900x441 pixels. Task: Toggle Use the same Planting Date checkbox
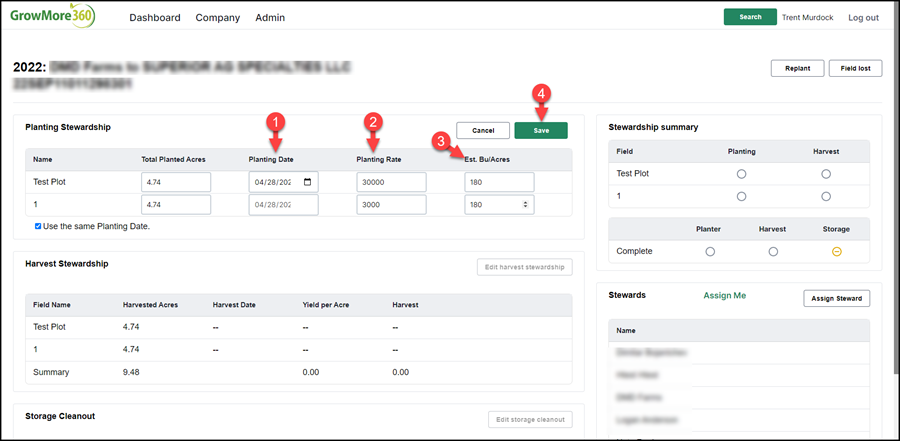pos(38,226)
